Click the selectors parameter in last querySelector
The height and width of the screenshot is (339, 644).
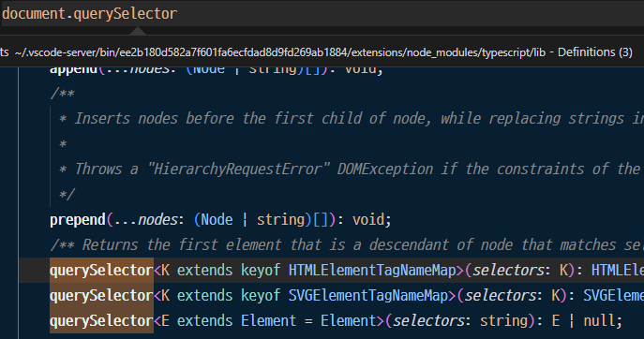pyautogui.click(x=428, y=320)
